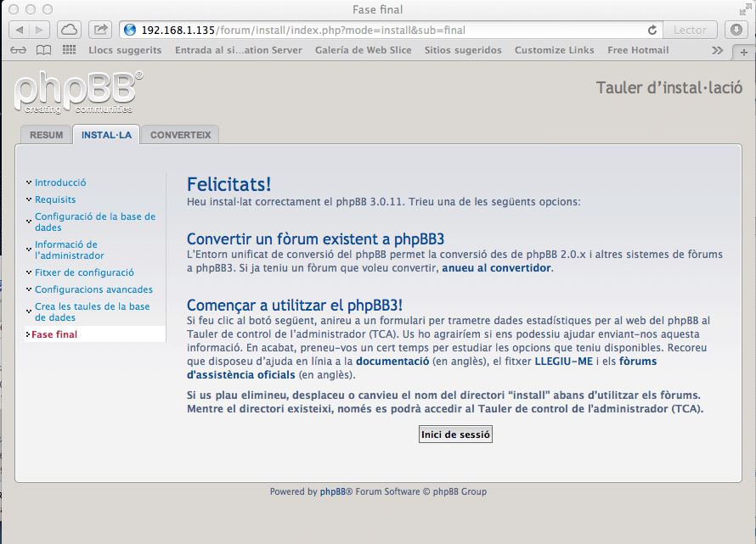This screenshot has width=756, height=544.
Task: Focus the URL address field
Action: (391, 30)
